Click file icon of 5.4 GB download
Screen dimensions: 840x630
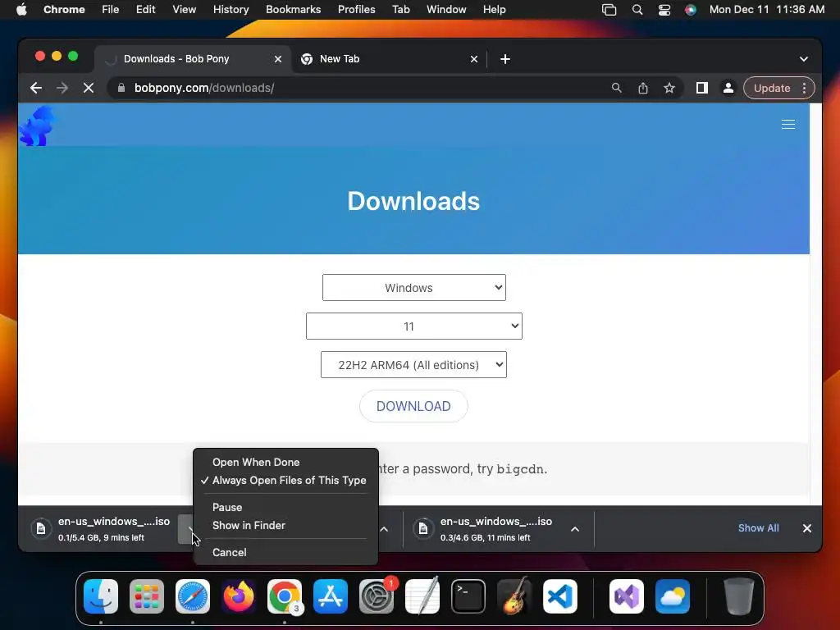click(41, 529)
